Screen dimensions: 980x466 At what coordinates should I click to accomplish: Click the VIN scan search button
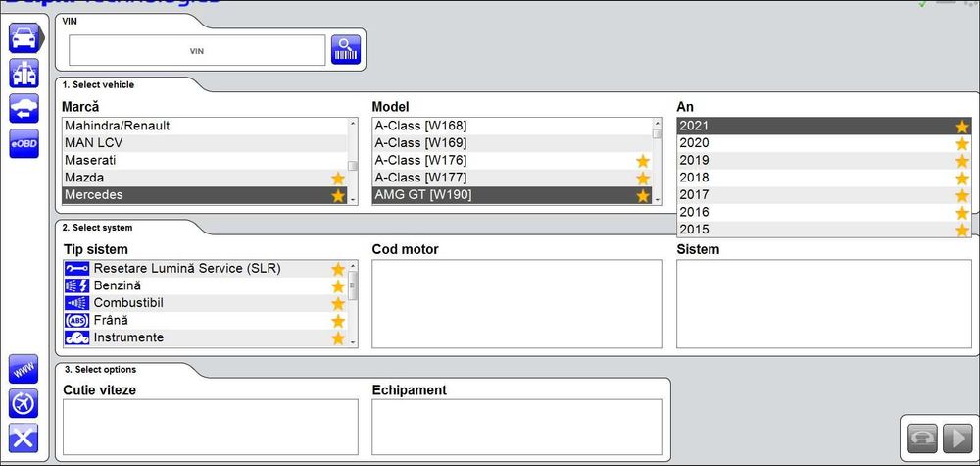(x=346, y=50)
